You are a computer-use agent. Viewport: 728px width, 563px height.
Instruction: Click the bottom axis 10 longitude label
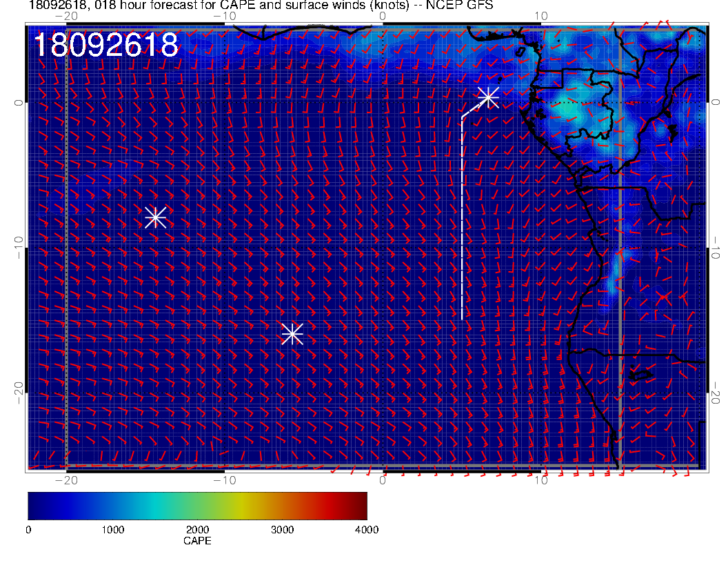(x=541, y=480)
